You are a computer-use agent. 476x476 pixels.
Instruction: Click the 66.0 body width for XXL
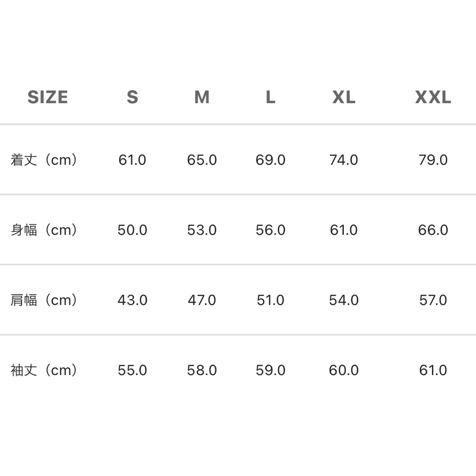point(433,230)
